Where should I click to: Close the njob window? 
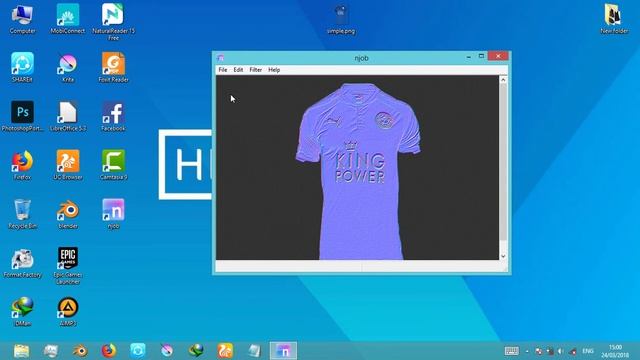[x=498, y=56]
